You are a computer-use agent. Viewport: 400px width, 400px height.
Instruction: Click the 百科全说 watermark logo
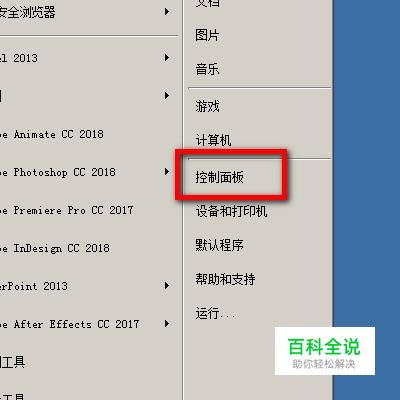pyautogui.click(x=325, y=351)
